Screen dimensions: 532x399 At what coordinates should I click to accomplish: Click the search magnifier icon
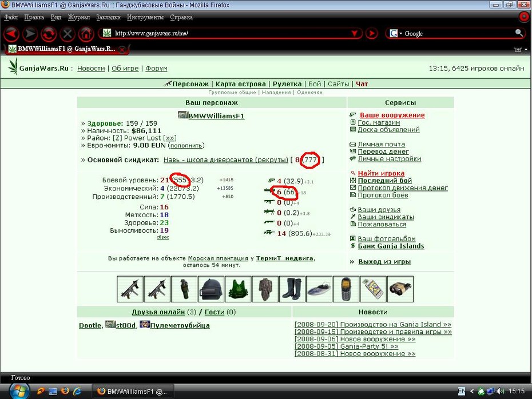point(519,33)
